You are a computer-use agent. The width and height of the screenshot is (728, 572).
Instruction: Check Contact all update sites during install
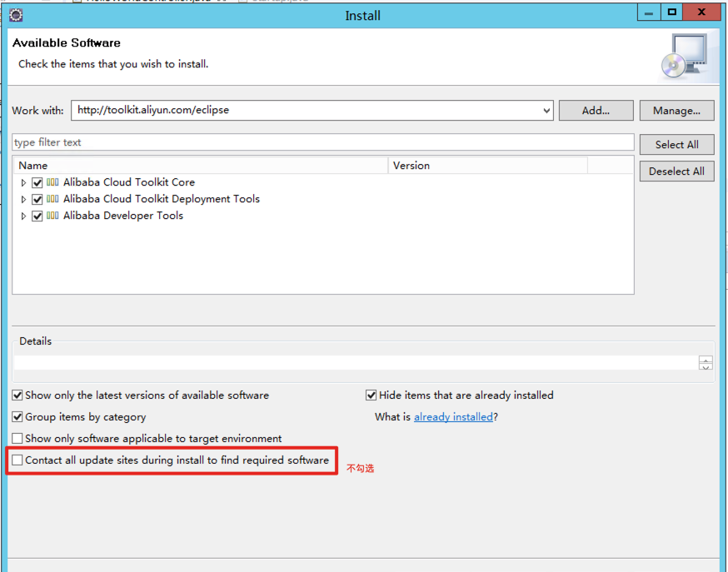point(17,460)
